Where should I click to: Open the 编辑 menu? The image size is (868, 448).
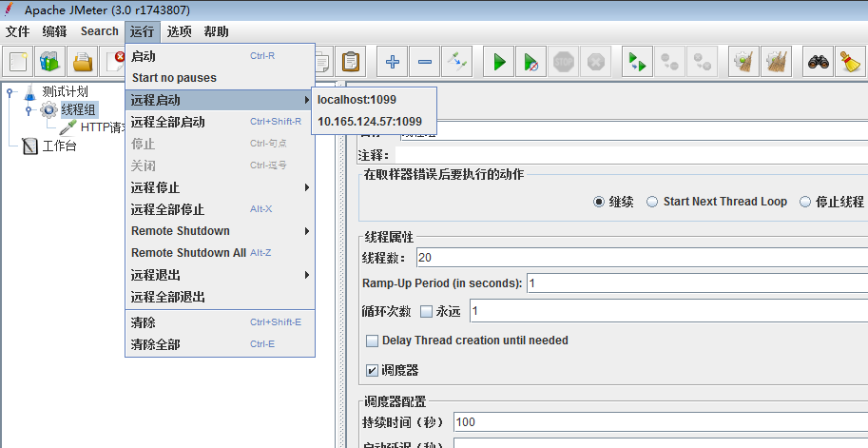point(54,31)
